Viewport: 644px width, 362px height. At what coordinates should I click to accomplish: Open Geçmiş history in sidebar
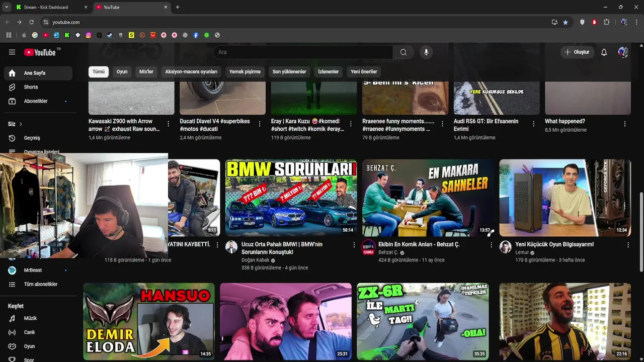(x=38, y=138)
